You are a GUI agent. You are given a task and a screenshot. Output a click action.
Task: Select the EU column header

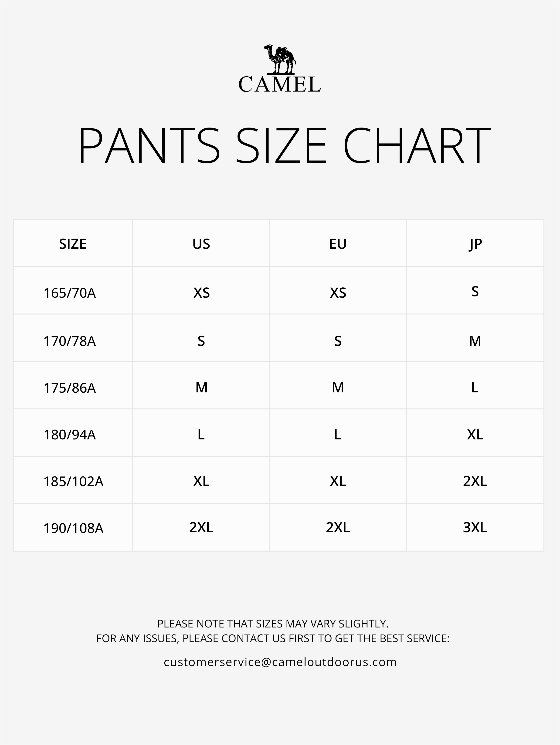(338, 244)
